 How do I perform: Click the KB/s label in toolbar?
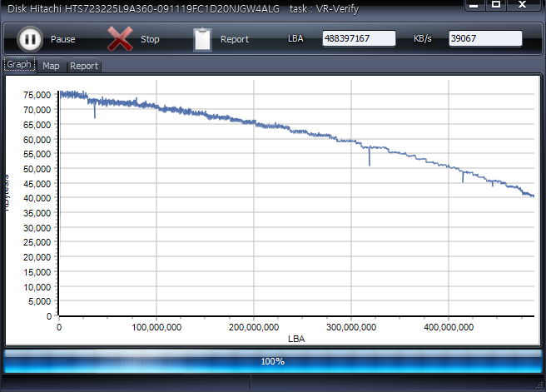point(422,38)
